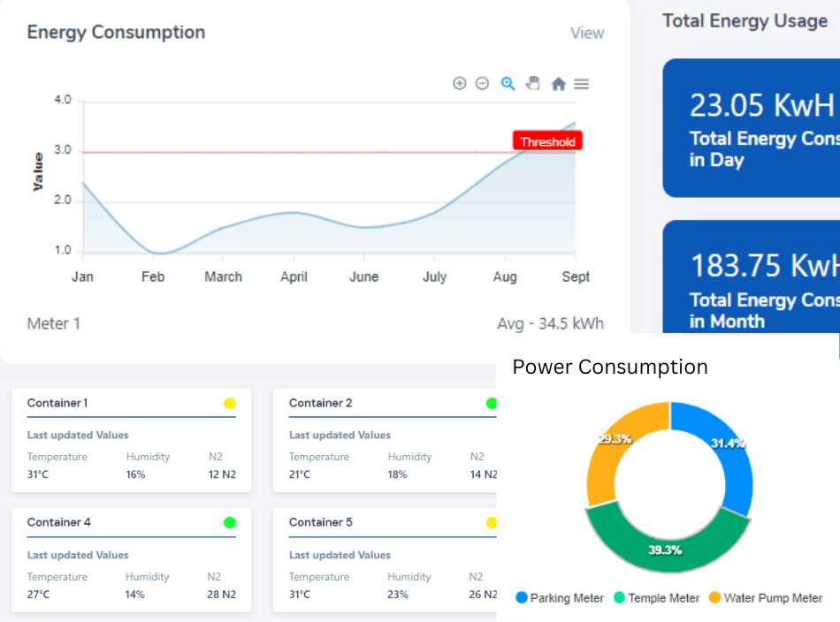Click the 23.05 KwH daily energy card
The width and height of the screenshot is (840, 622).
(751, 128)
